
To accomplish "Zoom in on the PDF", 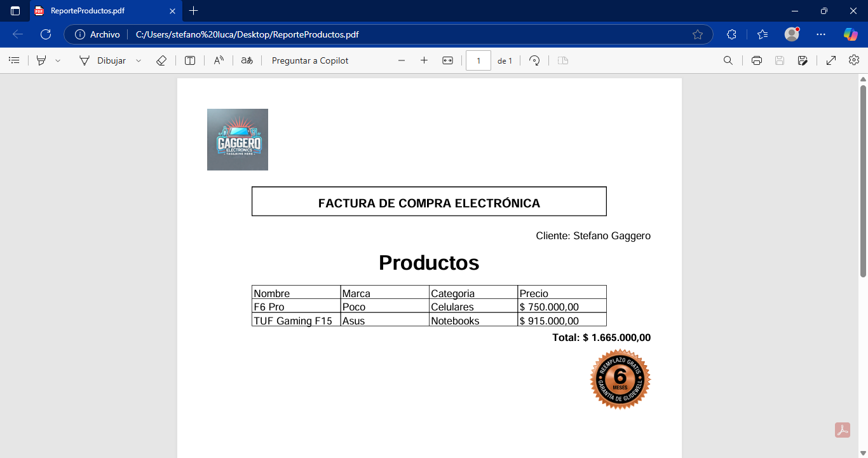I will tap(424, 60).
